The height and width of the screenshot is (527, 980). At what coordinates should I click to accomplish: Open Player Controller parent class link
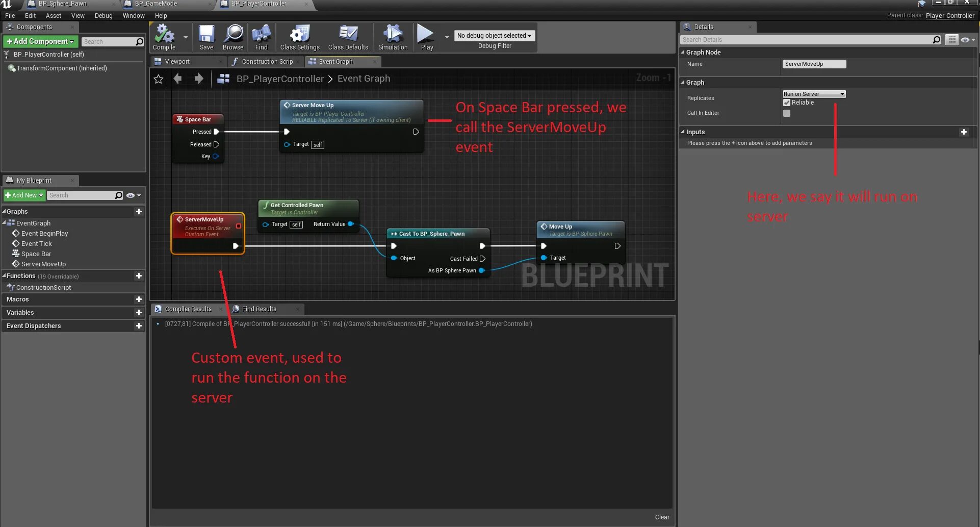click(950, 16)
